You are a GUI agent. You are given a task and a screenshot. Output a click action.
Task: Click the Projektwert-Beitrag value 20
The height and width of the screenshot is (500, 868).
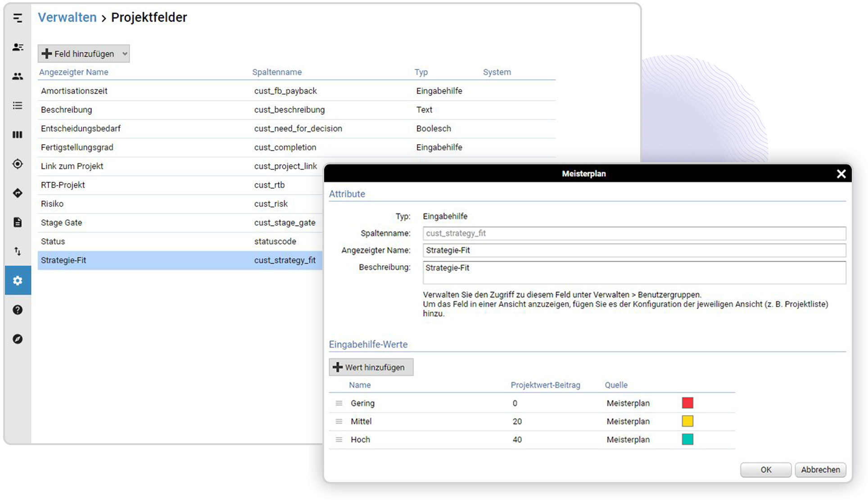[517, 421]
